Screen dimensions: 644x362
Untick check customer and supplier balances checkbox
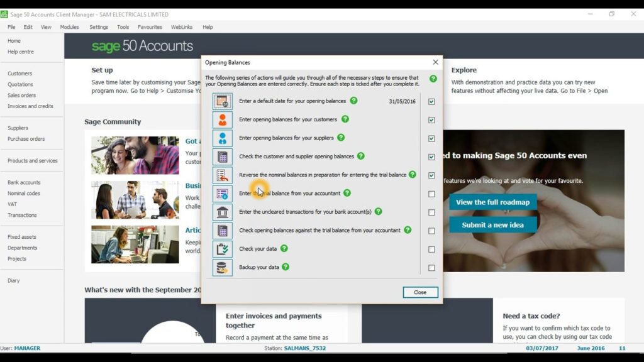click(x=431, y=156)
